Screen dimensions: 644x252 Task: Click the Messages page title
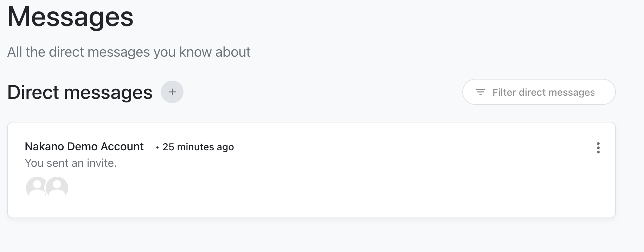(70, 17)
